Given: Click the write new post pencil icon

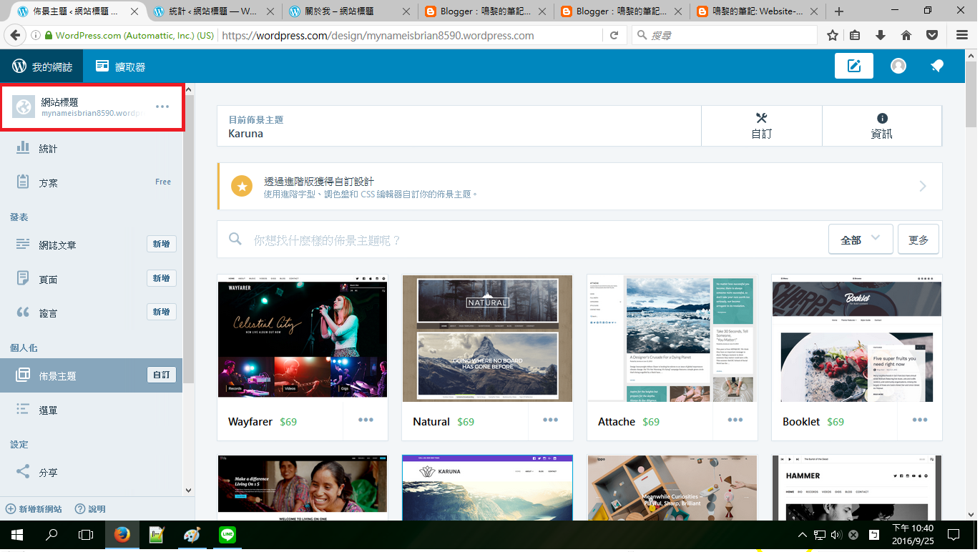Looking at the screenshot, I should pyautogui.click(x=853, y=66).
